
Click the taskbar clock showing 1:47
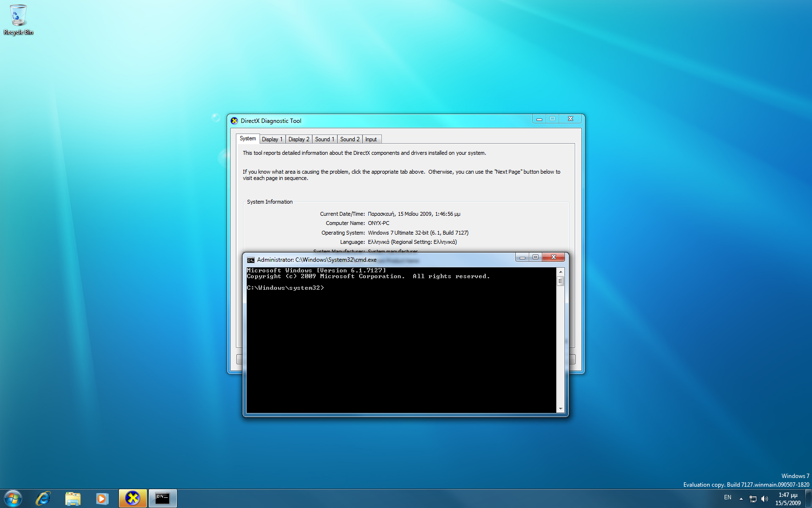(x=788, y=499)
